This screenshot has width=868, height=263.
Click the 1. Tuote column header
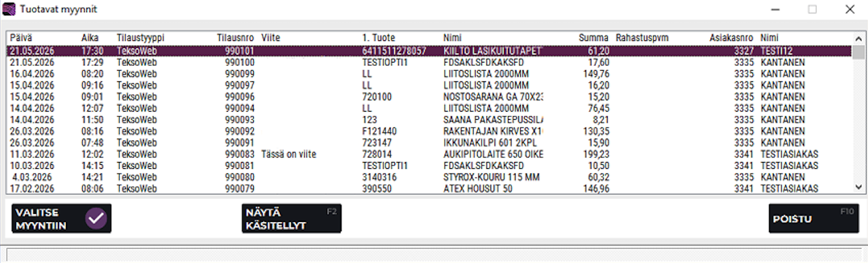pyautogui.click(x=379, y=38)
